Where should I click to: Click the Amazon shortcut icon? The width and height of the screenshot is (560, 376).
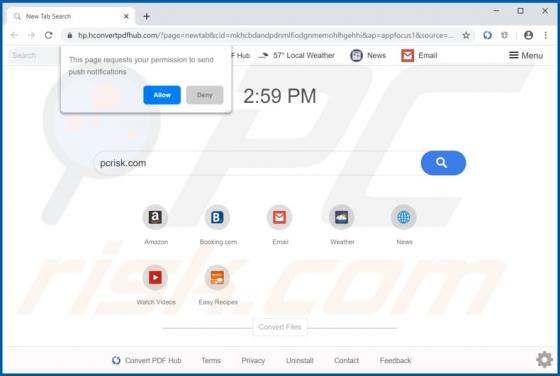(x=155, y=217)
